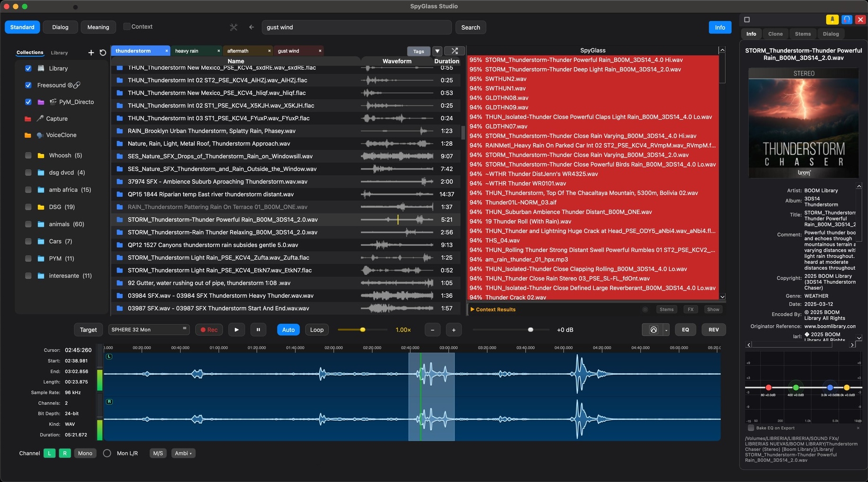
Task: Enable the Context checkbox
Action: point(126,27)
